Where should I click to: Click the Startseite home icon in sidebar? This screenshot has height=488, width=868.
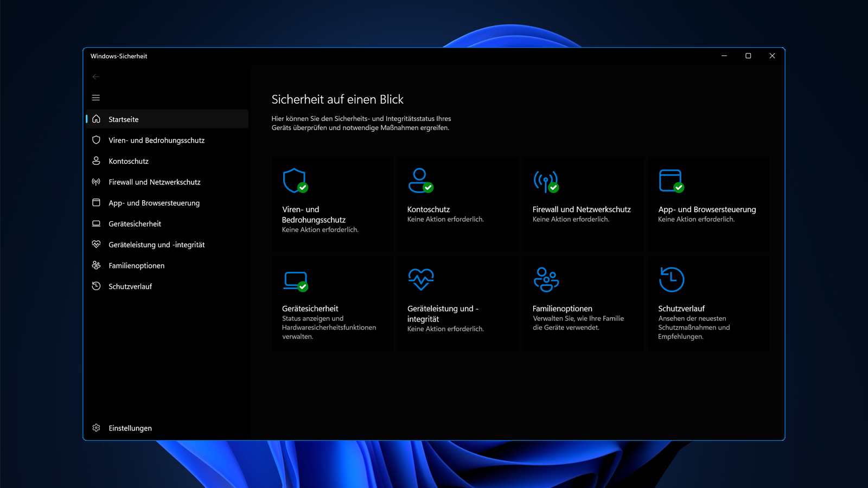[x=97, y=119]
